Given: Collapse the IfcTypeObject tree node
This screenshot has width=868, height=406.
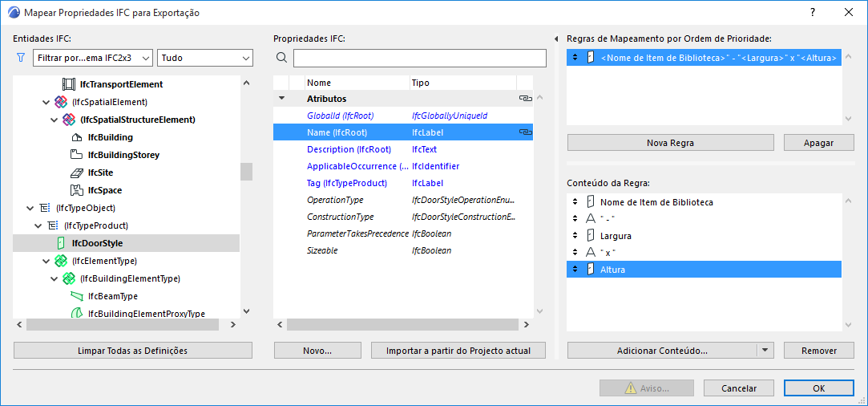Looking at the screenshot, I should (x=30, y=208).
